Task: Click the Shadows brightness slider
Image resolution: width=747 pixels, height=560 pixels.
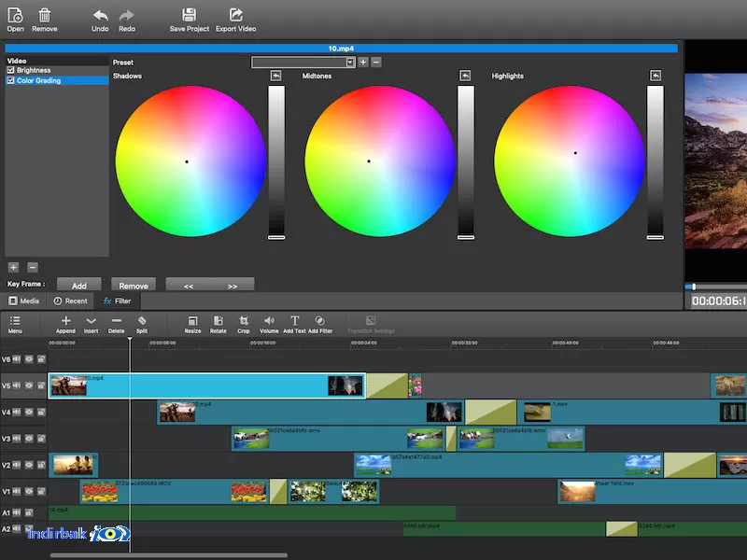Action: [x=276, y=161]
